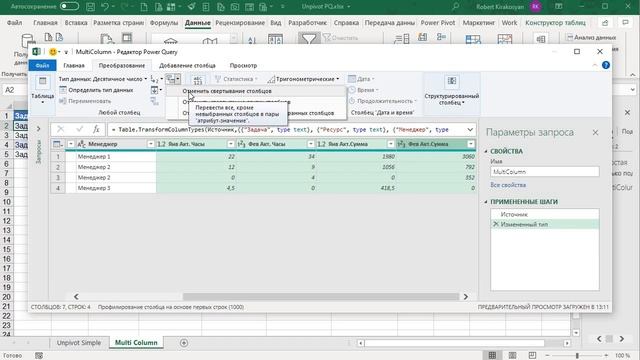Delete the Измененный тип step via X icon
The width and height of the screenshot is (640, 360).
496,224
